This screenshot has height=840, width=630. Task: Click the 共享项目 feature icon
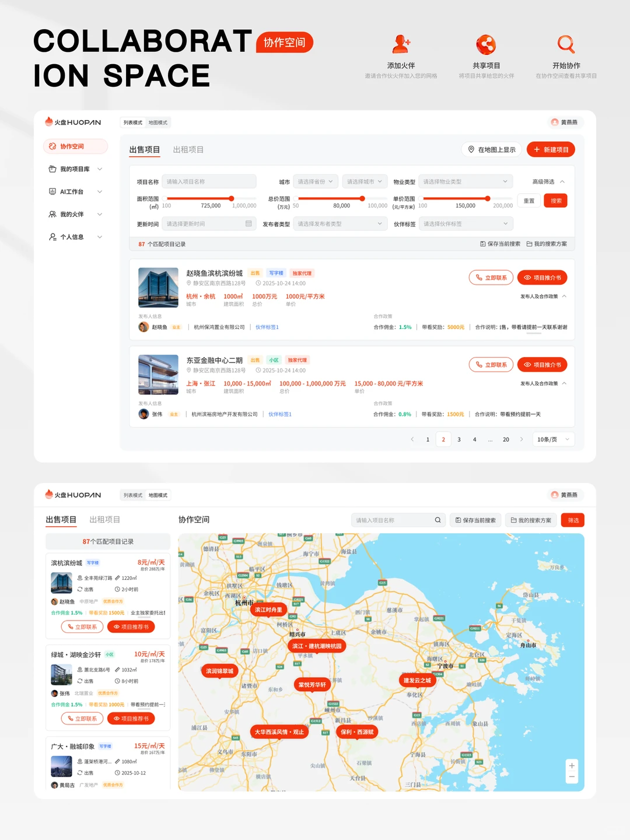pyautogui.click(x=487, y=45)
